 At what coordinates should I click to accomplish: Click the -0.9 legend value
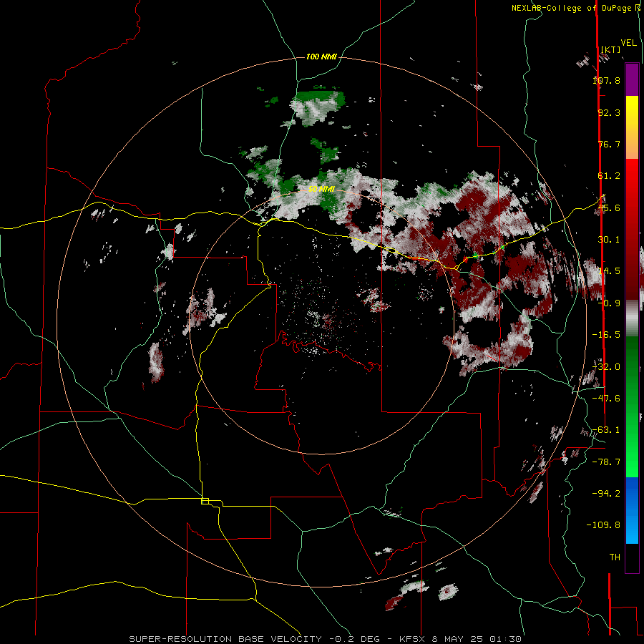[609, 303]
